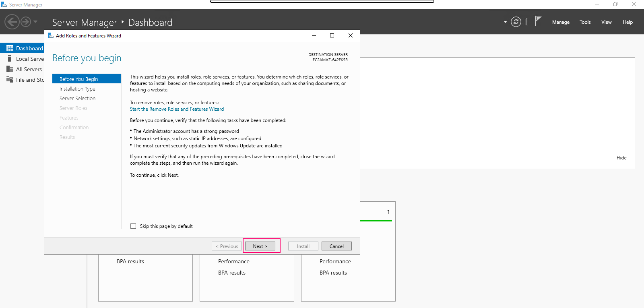Click the Server Manager app icon in title bar
This screenshot has width=644, height=308.
point(4,4)
